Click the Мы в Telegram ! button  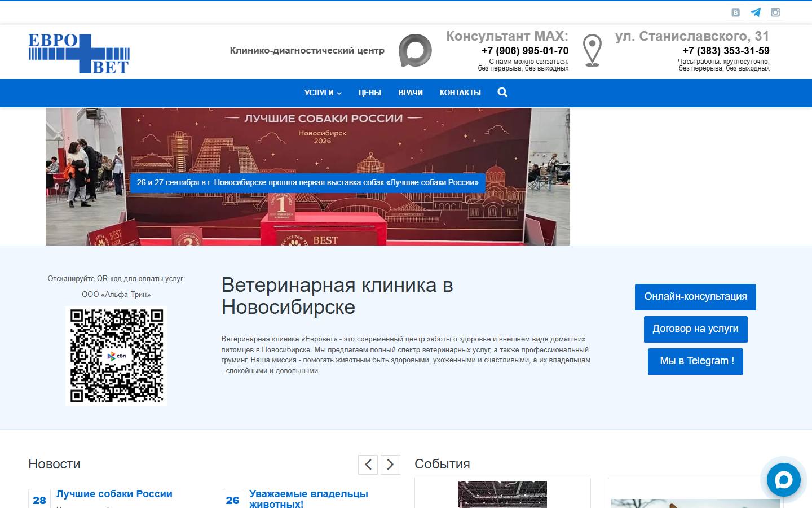coord(695,361)
